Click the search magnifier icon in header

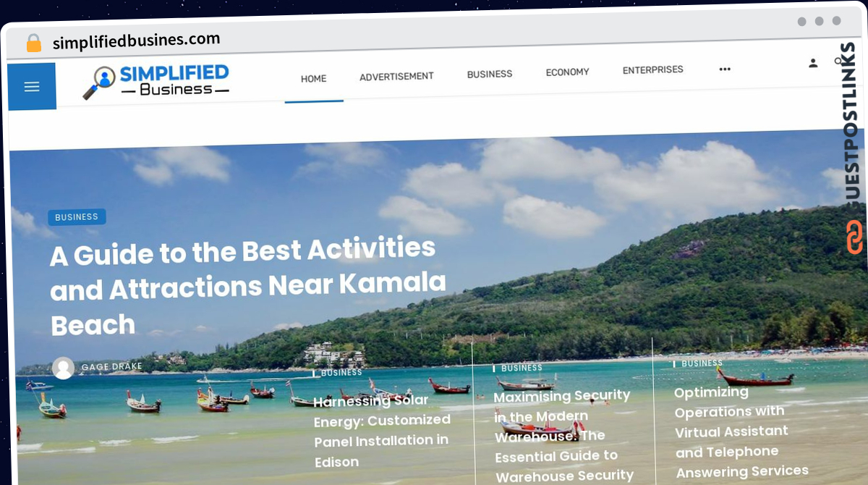coord(839,62)
